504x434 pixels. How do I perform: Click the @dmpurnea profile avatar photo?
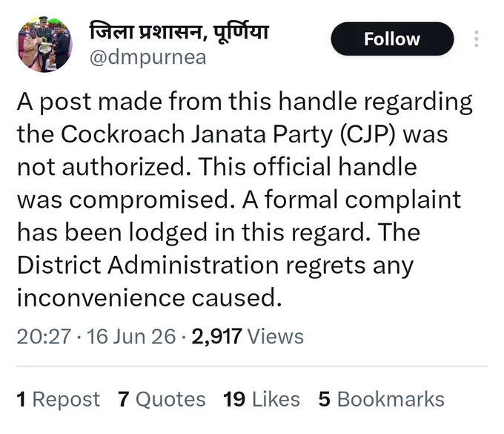point(44,45)
